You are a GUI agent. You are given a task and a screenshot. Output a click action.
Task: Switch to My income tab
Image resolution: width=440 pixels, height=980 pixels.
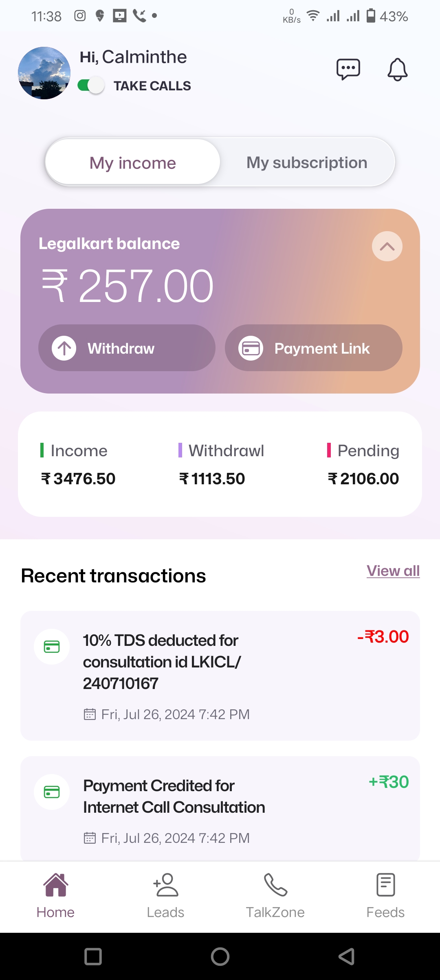tap(133, 163)
